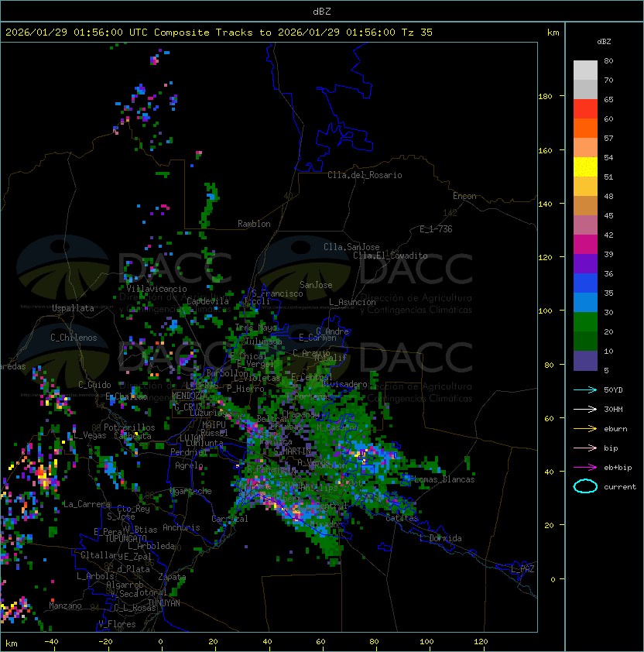Click the 'Encon' place label
This screenshot has height=652, width=644.
[x=464, y=196]
